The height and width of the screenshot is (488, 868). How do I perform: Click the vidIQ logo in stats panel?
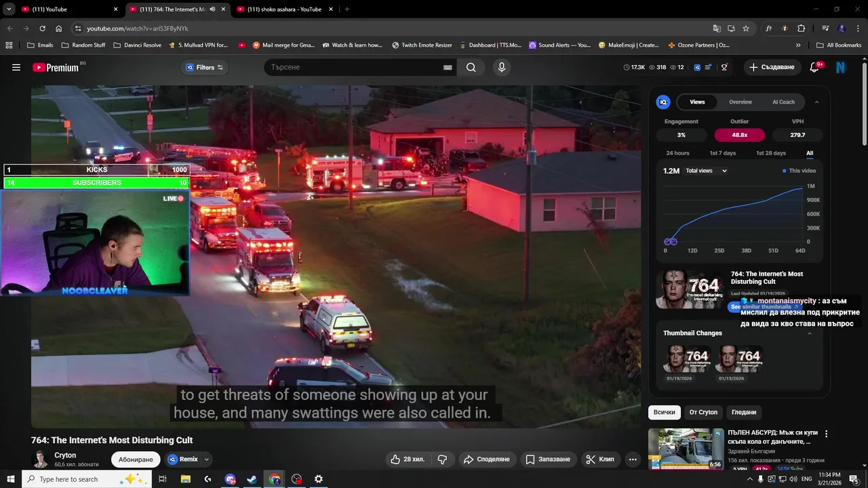pos(663,102)
